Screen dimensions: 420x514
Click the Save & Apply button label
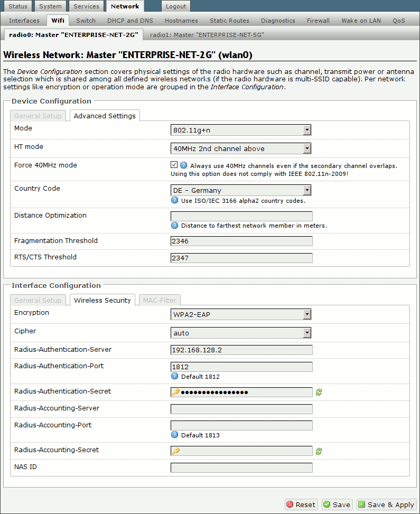point(391,505)
